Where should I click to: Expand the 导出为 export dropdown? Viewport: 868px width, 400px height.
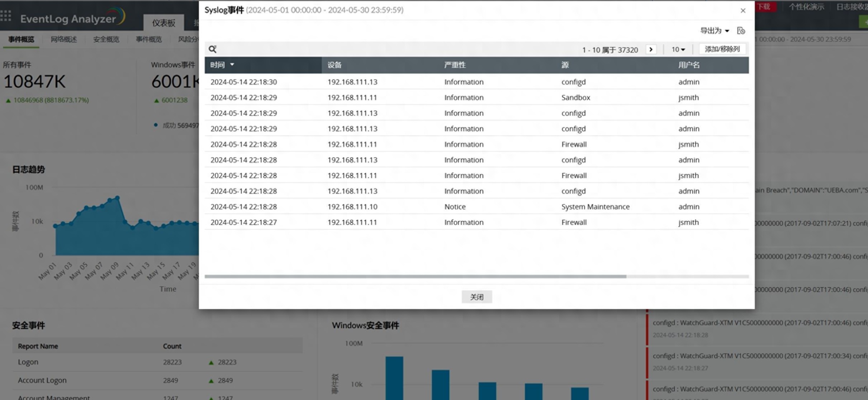click(x=715, y=31)
